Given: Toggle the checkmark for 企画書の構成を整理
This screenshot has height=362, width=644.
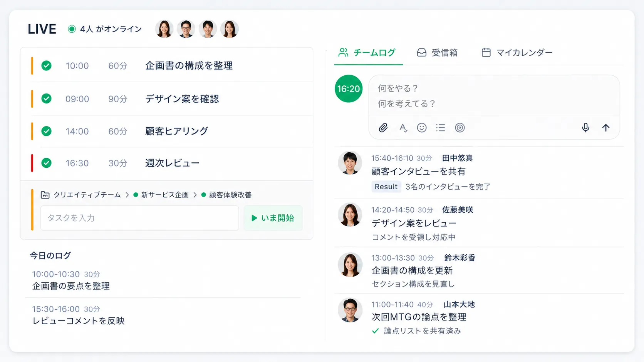Looking at the screenshot, I should tap(47, 66).
